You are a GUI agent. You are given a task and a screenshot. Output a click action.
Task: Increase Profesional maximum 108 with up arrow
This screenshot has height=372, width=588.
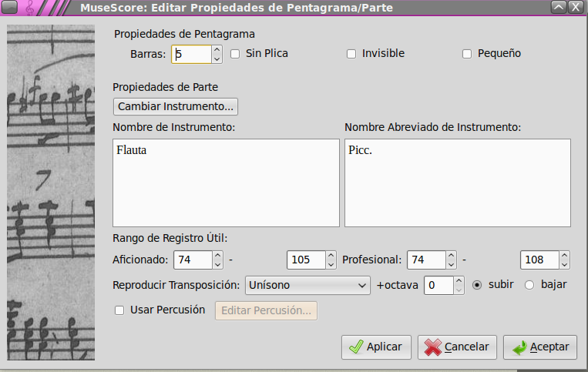click(564, 256)
